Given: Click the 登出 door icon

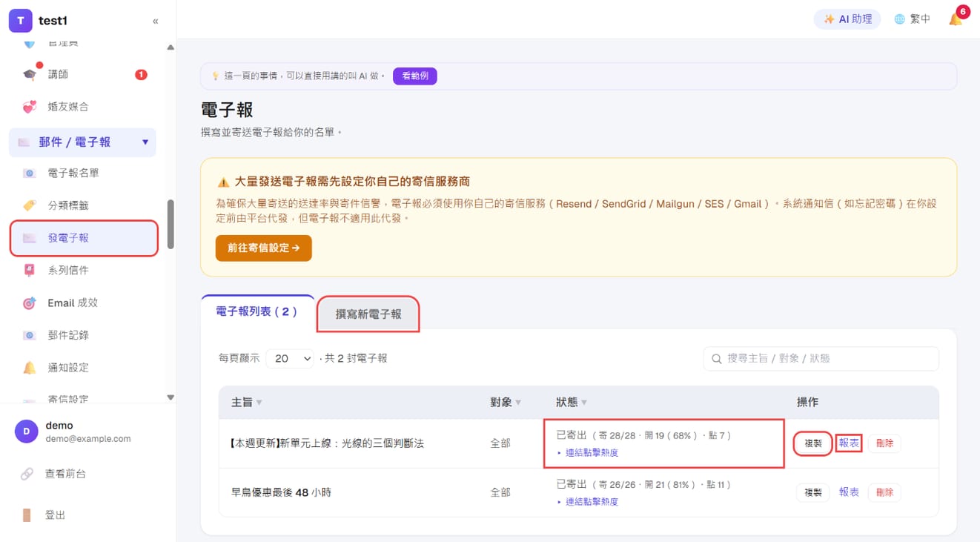Looking at the screenshot, I should point(27,515).
